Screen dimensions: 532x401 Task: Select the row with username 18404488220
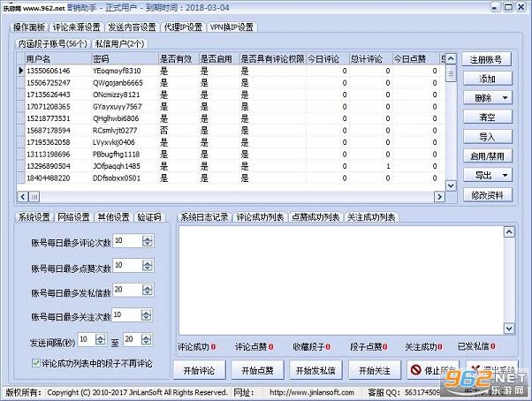231,178
